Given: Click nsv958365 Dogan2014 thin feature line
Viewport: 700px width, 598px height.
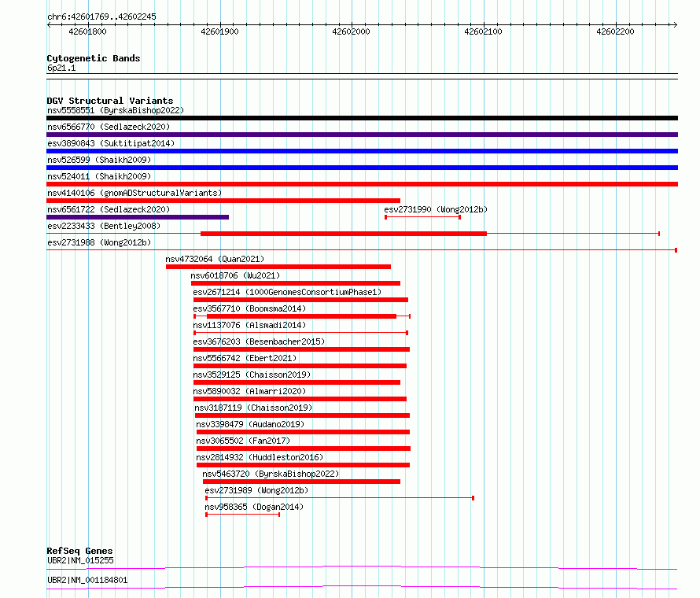Looking at the screenshot, I should [243, 515].
